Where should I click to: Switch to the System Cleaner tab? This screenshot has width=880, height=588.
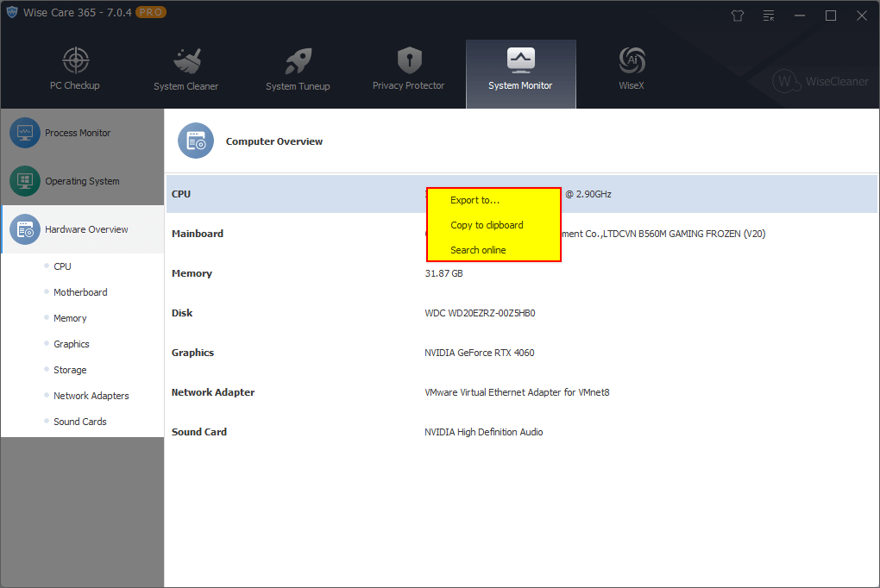pos(186,73)
